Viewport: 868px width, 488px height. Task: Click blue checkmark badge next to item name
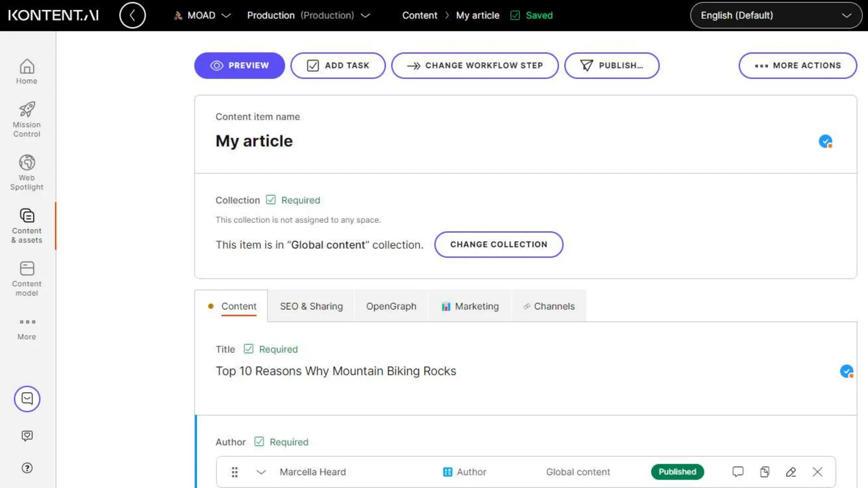[x=825, y=141]
